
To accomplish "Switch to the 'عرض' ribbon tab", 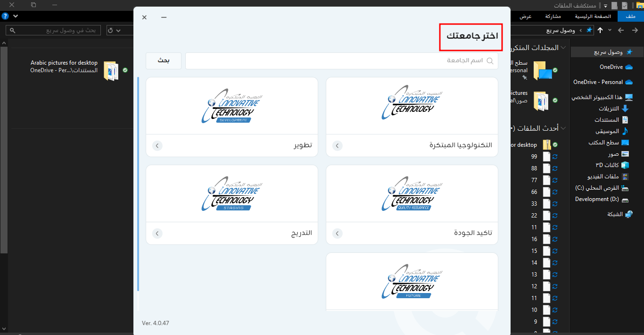I will pos(526,17).
